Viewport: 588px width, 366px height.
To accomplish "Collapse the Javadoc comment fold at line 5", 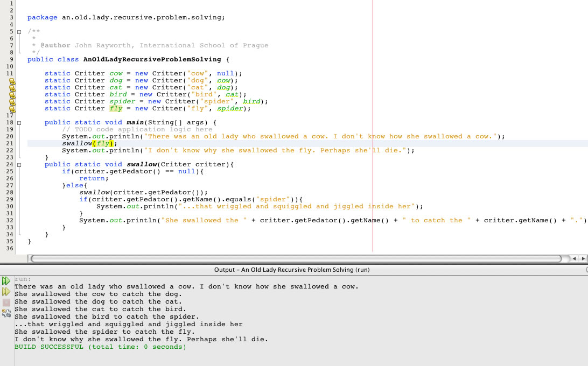I will tap(19, 32).
